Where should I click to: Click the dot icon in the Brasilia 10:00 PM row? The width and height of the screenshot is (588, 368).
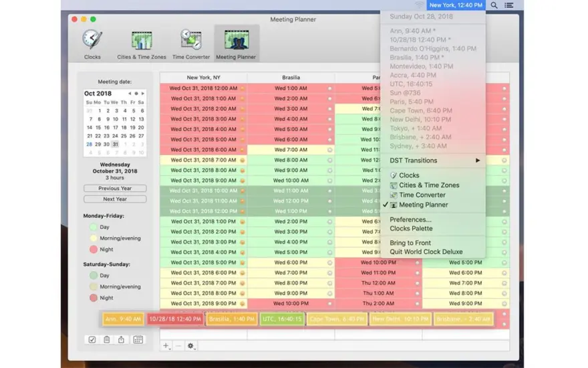click(330, 304)
